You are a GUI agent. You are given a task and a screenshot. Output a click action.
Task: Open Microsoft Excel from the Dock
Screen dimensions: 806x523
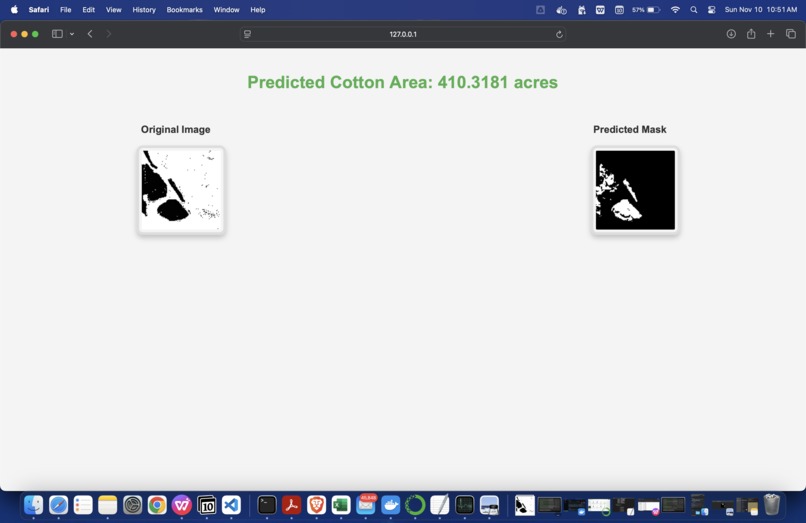(x=341, y=505)
